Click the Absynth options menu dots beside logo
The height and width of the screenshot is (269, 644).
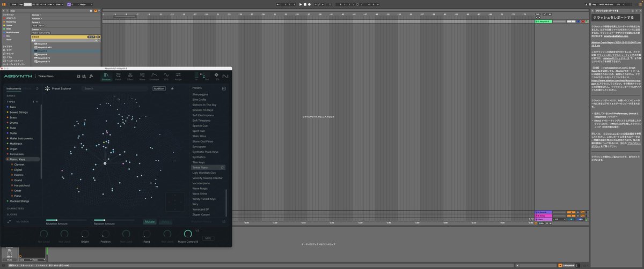coord(35,76)
